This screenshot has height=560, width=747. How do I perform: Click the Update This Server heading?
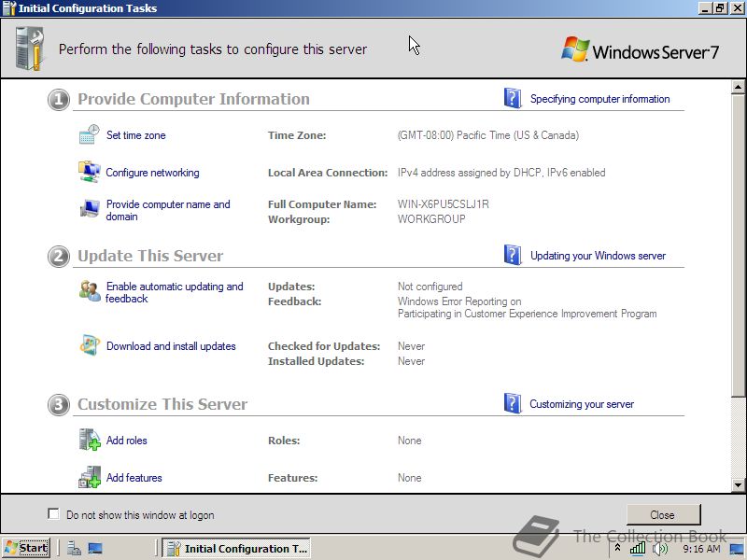tap(150, 256)
